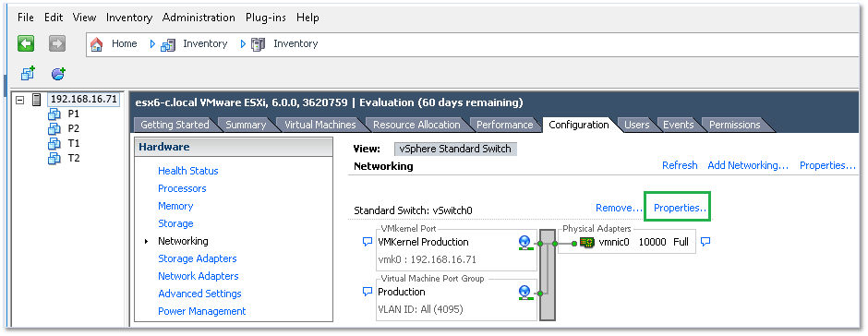Select the Configuration tab
Screen dimensions: 868x336
point(578,126)
